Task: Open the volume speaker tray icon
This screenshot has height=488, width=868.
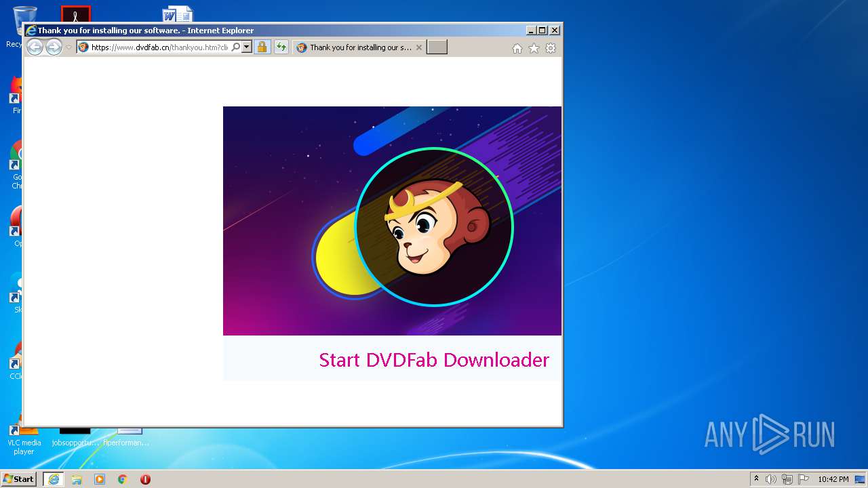Action: coord(771,479)
